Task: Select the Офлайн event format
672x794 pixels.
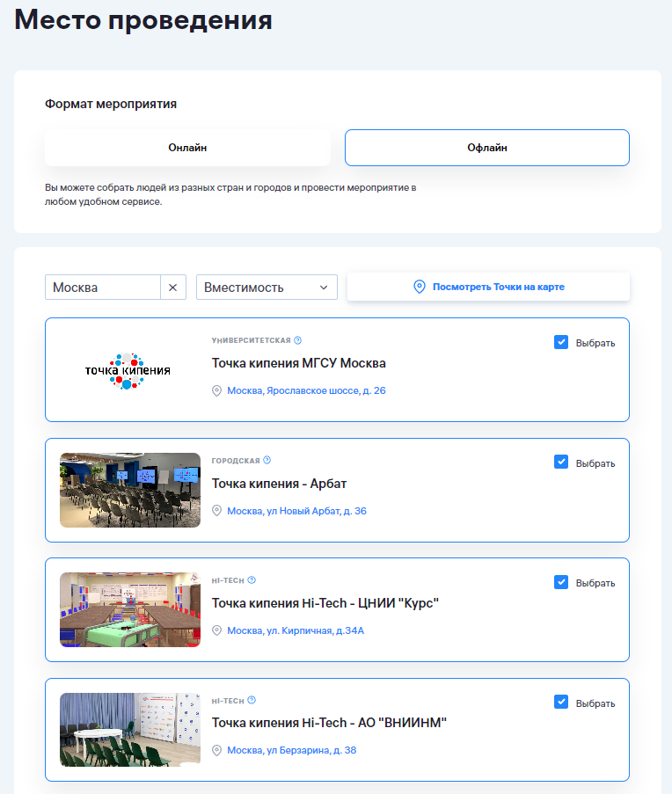Action: tap(486, 148)
